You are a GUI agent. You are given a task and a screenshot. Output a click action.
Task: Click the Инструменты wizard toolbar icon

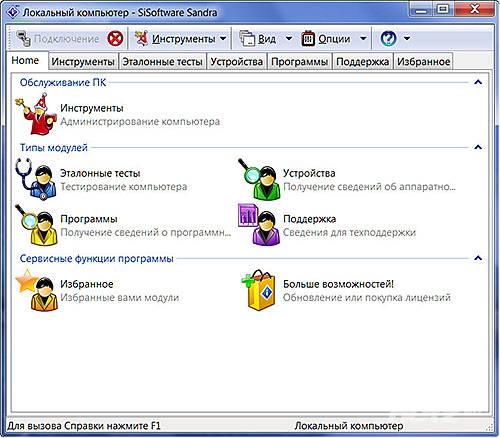141,38
